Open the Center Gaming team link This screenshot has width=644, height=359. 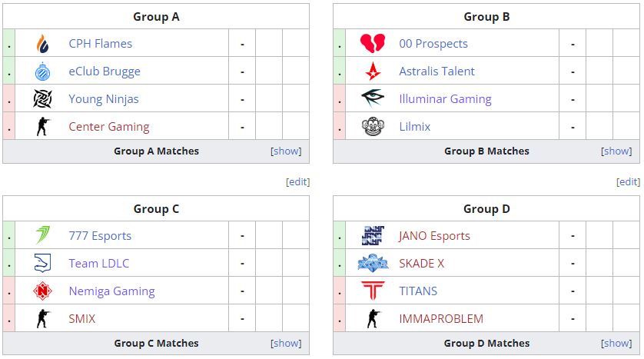coord(109,127)
